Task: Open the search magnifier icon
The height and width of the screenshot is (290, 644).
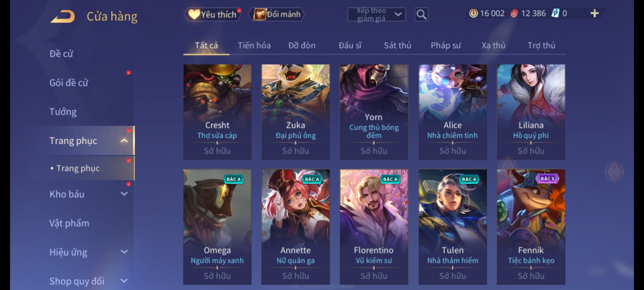Action: point(421,15)
